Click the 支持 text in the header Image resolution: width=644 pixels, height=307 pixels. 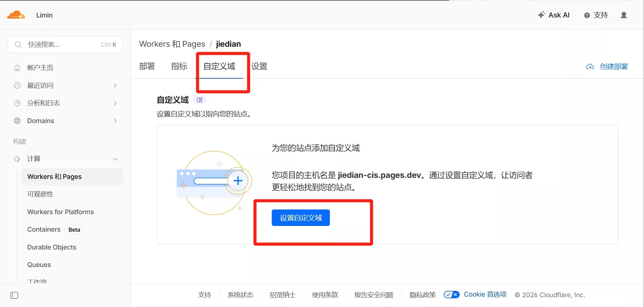[601, 15]
